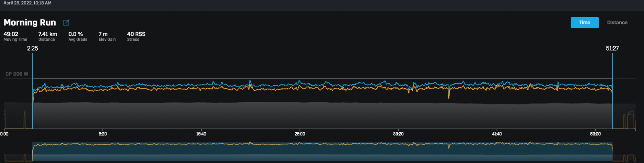The width and height of the screenshot is (644, 163).
Task: Switch chart axis to Time
Action: point(584,23)
